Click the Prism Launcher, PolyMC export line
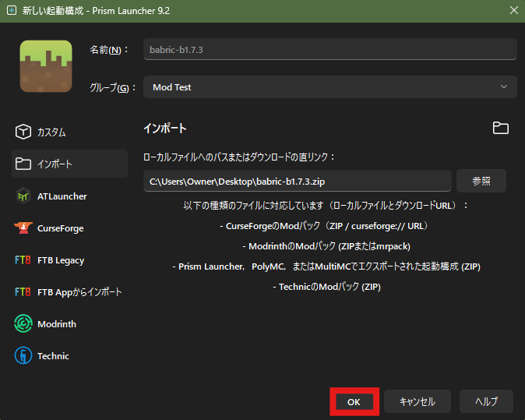The height and width of the screenshot is (420, 525). pos(326,266)
